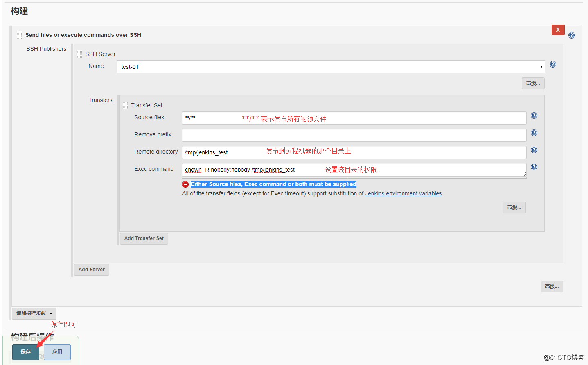Click the SSH Publishers label

pos(46,49)
